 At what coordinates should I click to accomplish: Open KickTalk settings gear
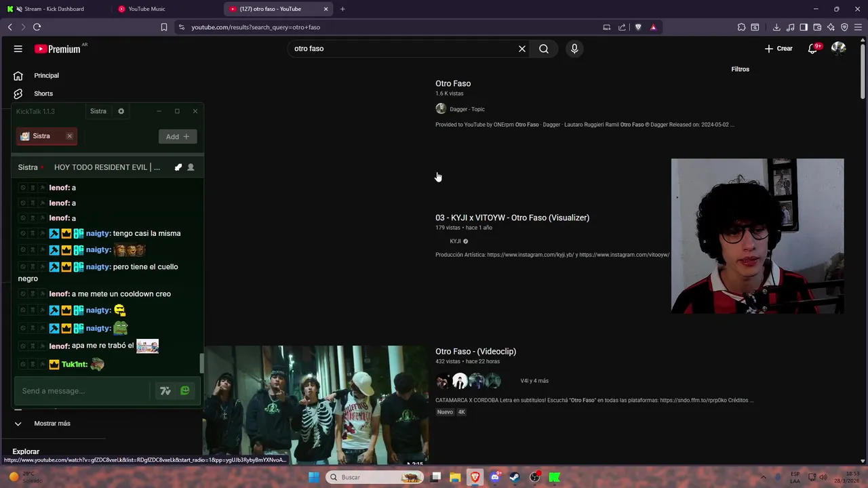pos(121,111)
